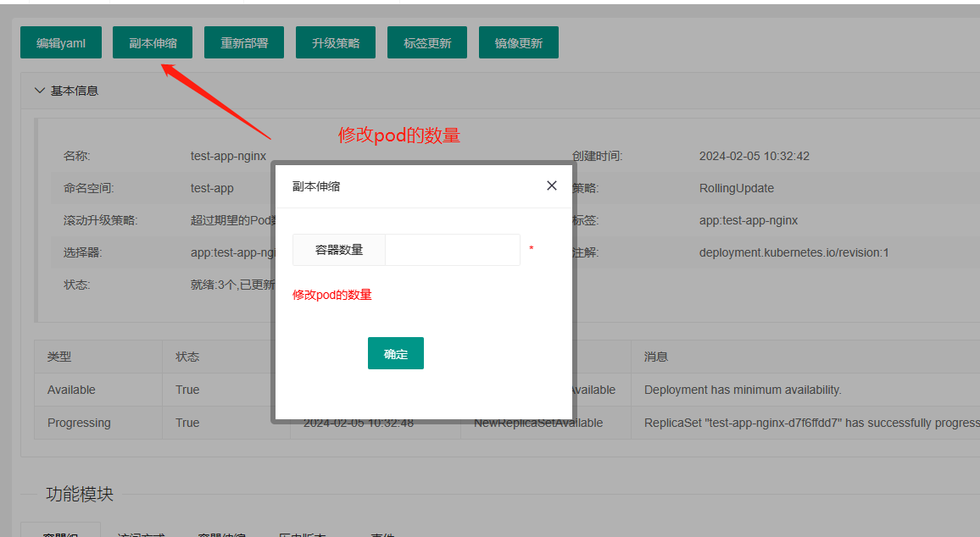Click the creation time 2024-02-05 10:32:42

754,156
